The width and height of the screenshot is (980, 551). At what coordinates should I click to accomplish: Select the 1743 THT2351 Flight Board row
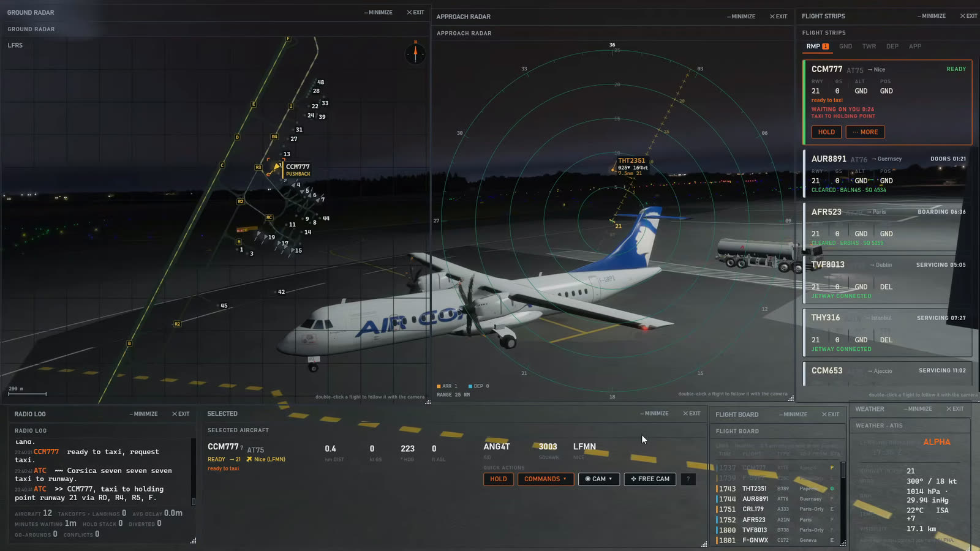776,489
